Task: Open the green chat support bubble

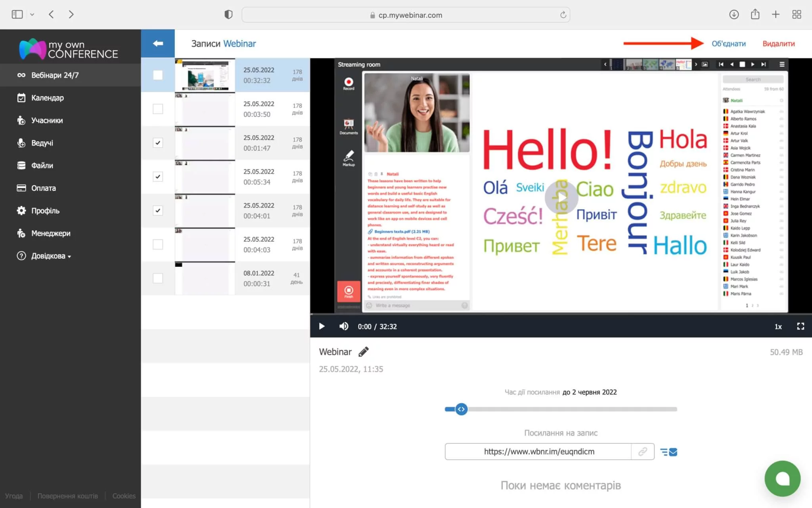Action: pyautogui.click(x=782, y=478)
